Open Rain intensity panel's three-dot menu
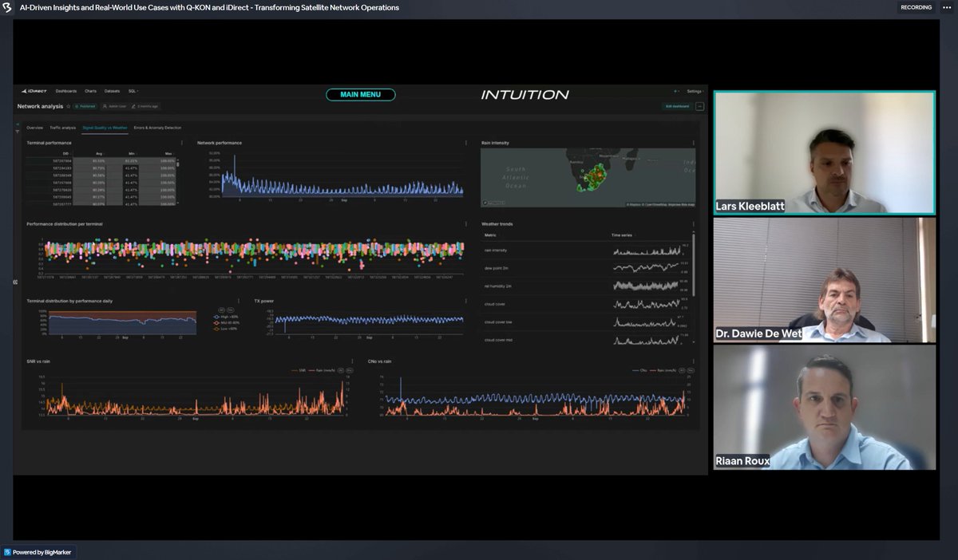The image size is (958, 560). point(693,143)
